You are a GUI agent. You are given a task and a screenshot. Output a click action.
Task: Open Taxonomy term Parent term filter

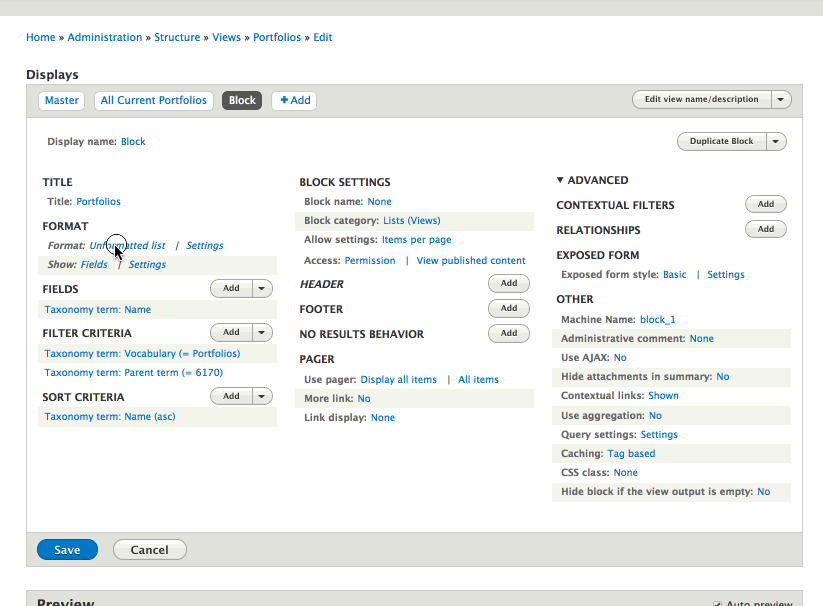click(134, 373)
